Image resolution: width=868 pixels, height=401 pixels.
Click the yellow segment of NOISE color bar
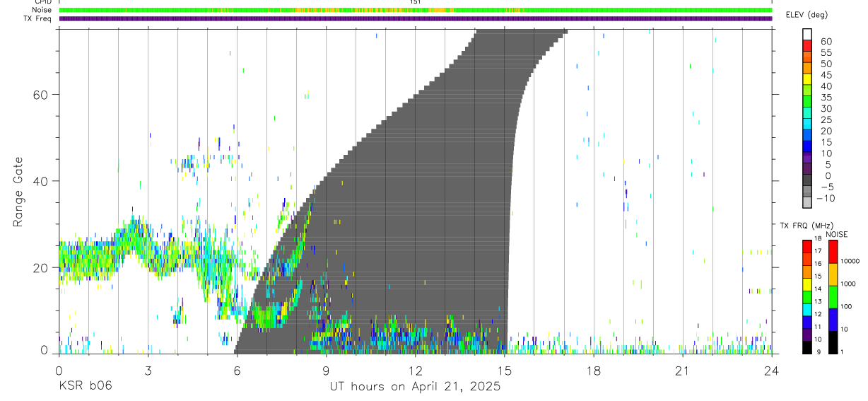[x=833, y=274]
